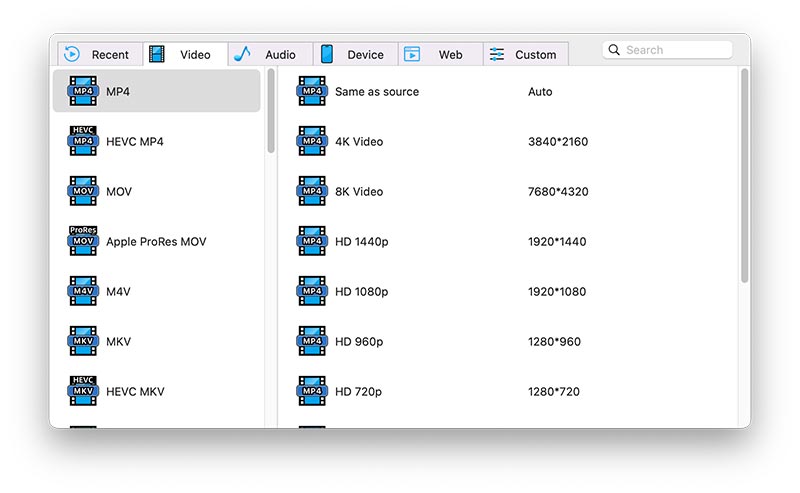The image size is (800, 493).
Task: Select the HD 1080p preset text
Action: (362, 291)
